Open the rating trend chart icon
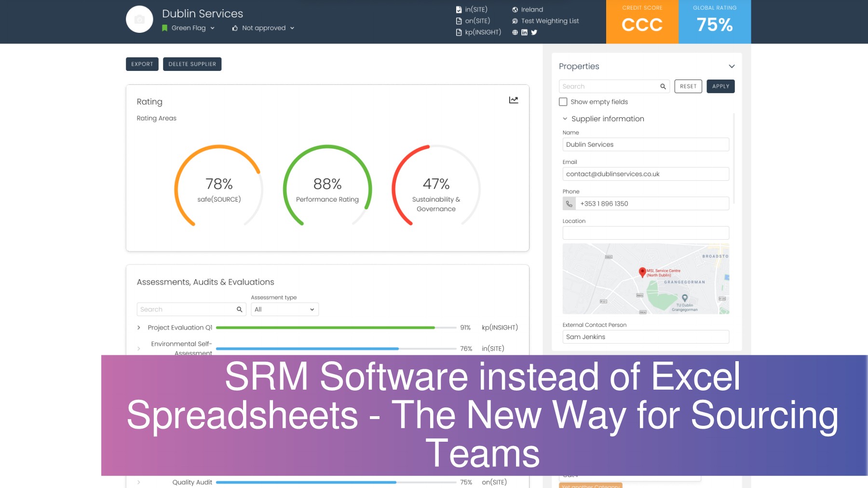 coord(514,100)
